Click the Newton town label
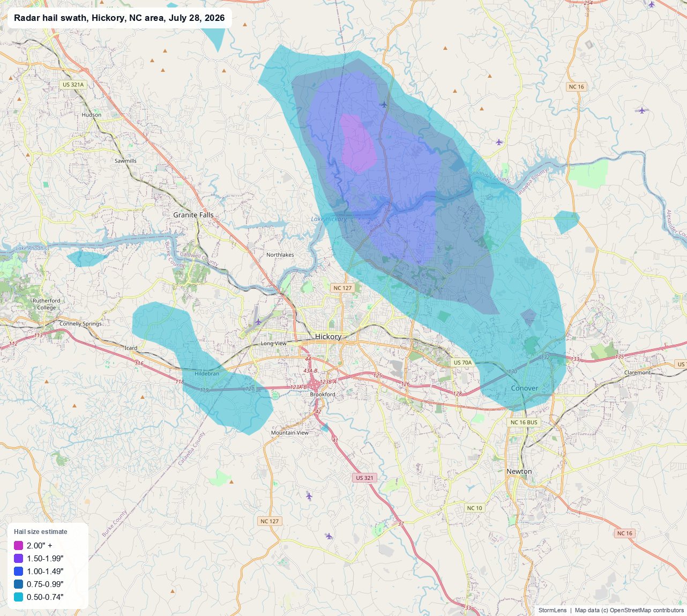 (519, 472)
